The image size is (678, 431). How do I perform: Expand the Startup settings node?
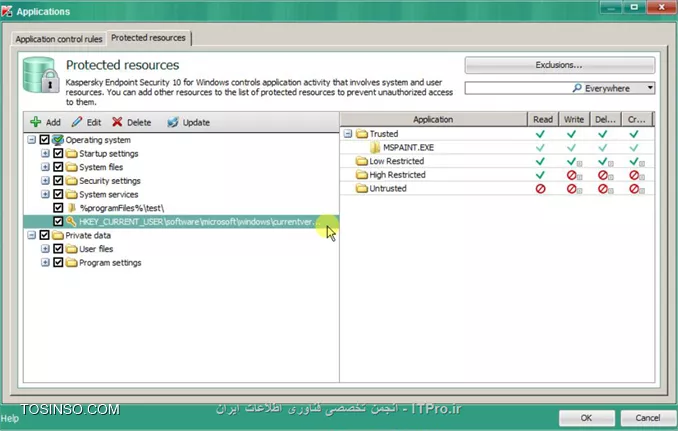coord(45,153)
